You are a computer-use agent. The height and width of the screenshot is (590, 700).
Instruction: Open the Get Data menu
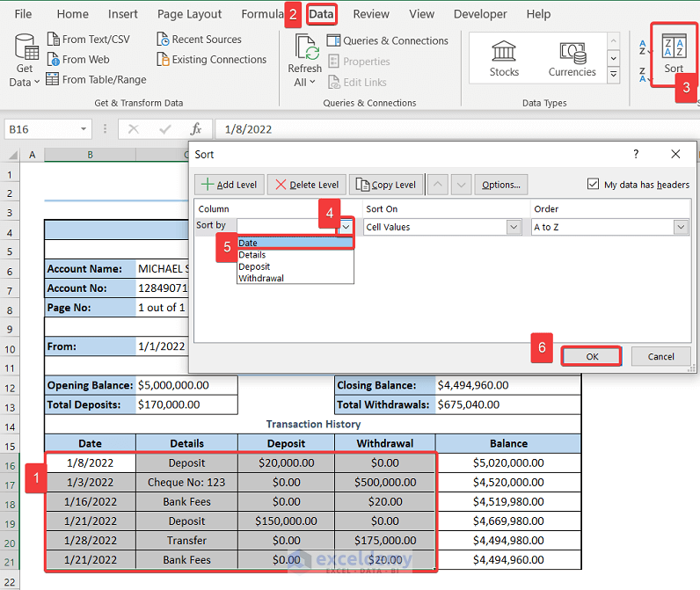(24, 61)
